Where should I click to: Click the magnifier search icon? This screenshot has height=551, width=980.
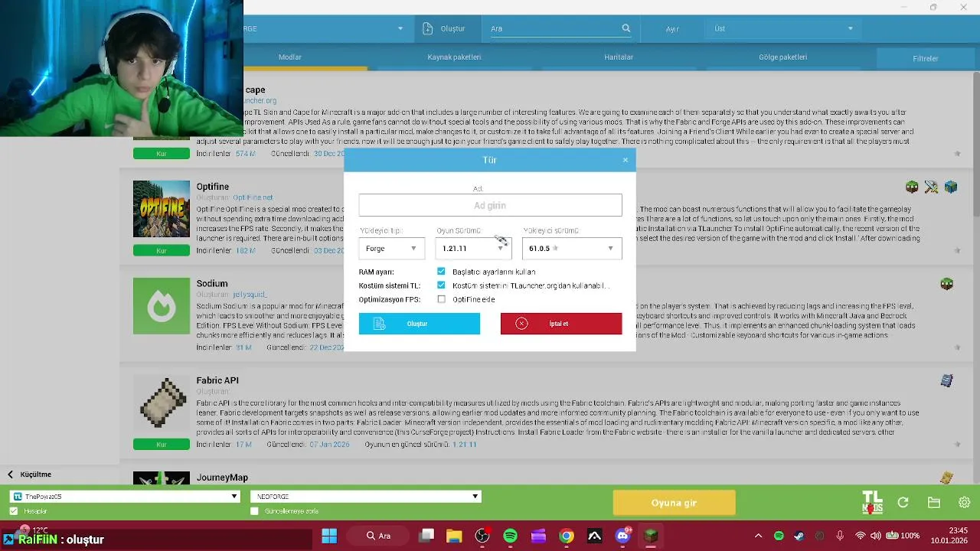pyautogui.click(x=626, y=28)
